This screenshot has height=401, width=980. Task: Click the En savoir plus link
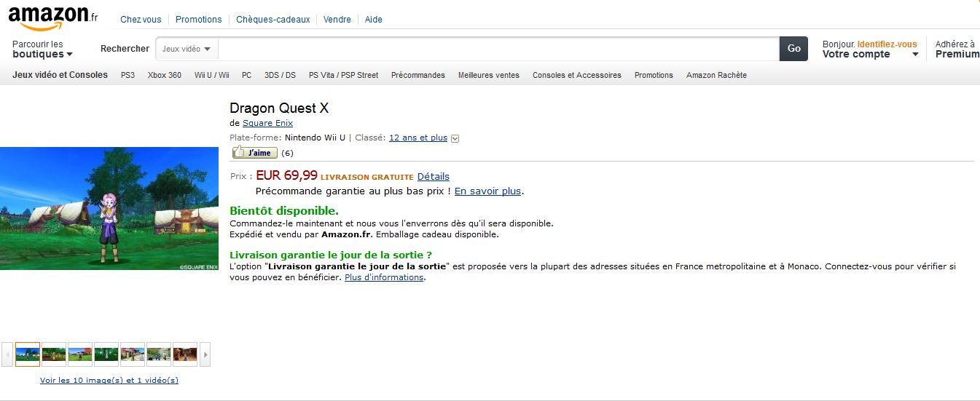(487, 191)
